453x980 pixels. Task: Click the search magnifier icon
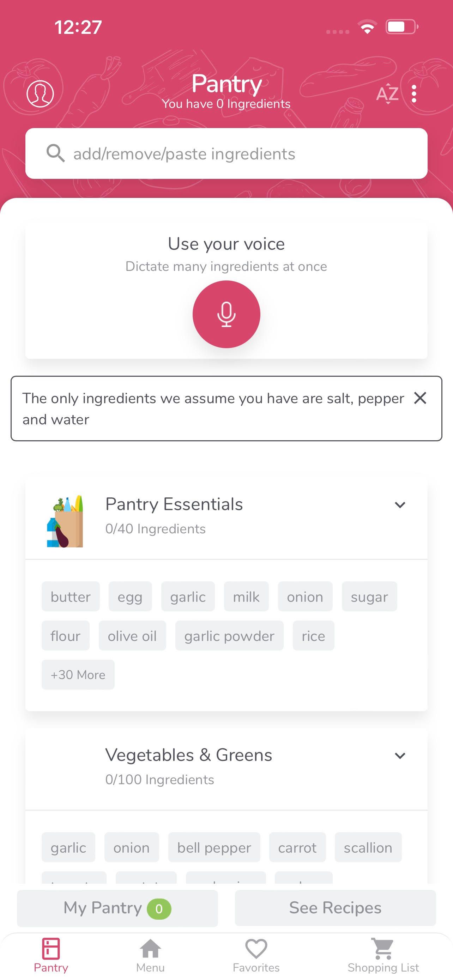coord(55,154)
